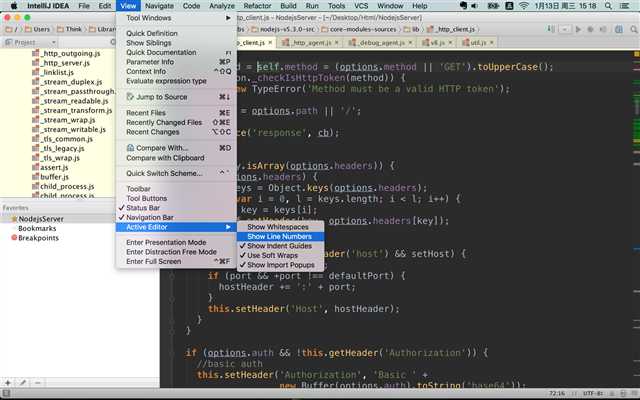Switch to the _http_agent.js tab
Screen dimensions: 640x400
pos(311,42)
